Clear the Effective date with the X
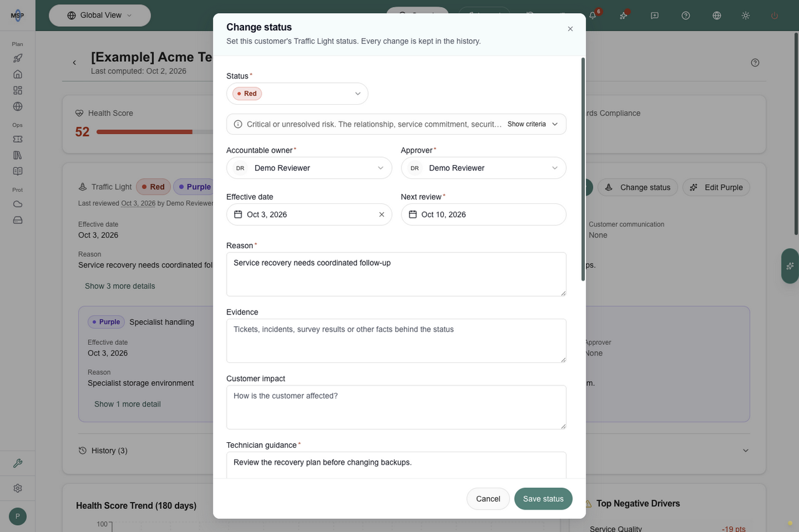The image size is (799, 532). [x=381, y=215]
